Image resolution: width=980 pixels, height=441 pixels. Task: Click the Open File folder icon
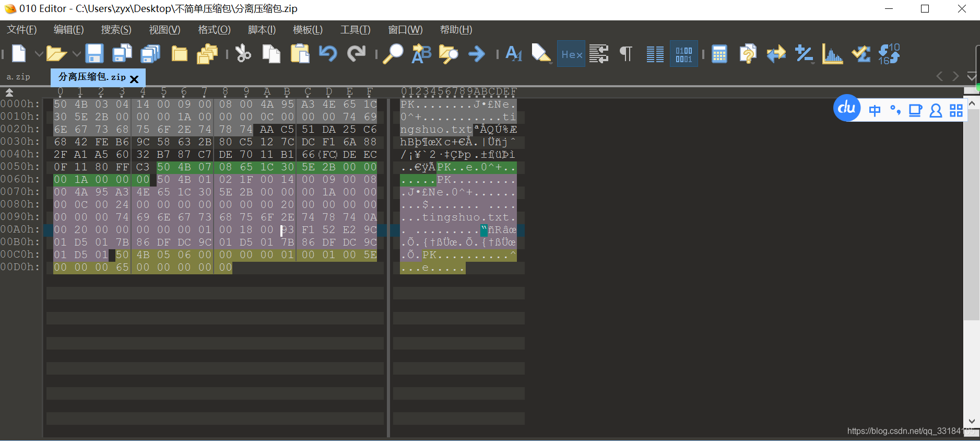[56, 54]
